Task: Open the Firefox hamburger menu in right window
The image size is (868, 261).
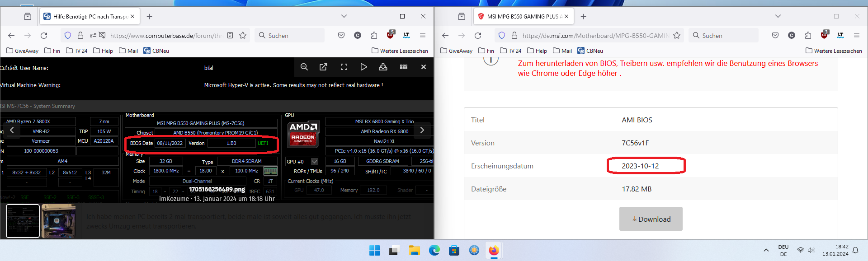Action: pos(857,36)
